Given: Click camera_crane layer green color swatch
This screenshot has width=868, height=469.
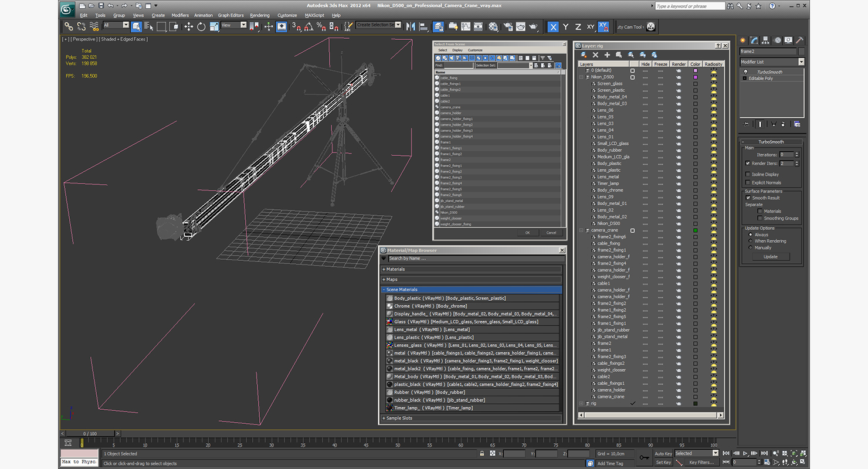Looking at the screenshot, I should click(696, 230).
